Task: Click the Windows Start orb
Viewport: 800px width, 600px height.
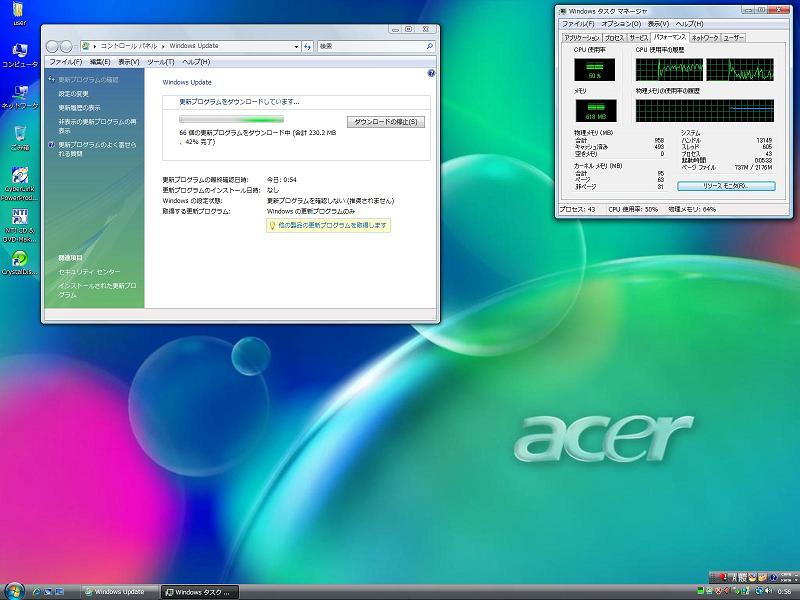Action: click(x=13, y=590)
